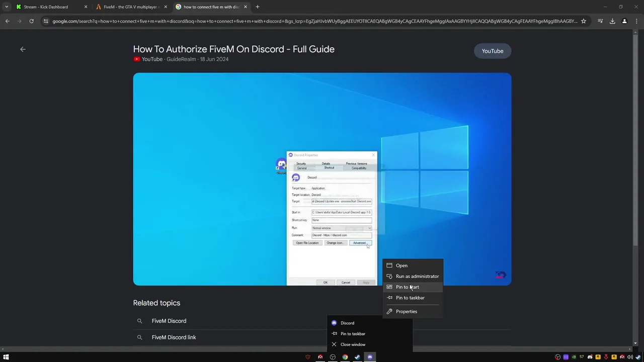This screenshot has height=362, width=644.
Task: Close the Stream - Kick Dashboard tab
Action: pyautogui.click(x=86, y=7)
